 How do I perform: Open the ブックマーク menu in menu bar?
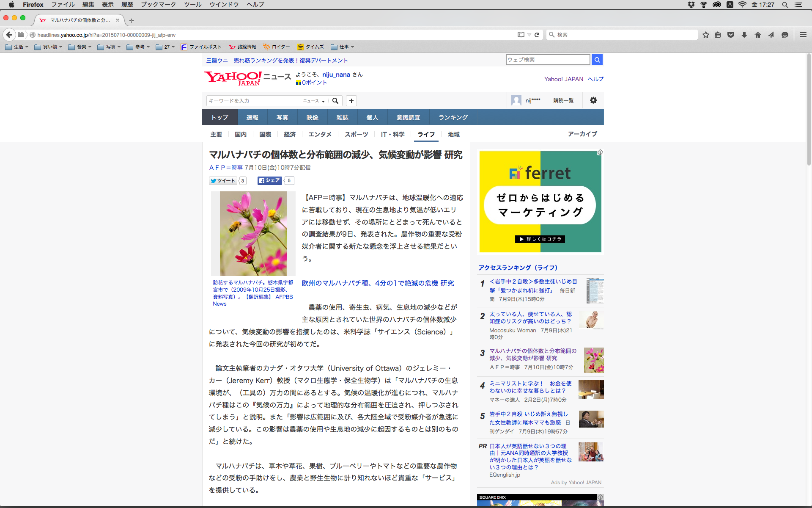pyautogui.click(x=158, y=4)
